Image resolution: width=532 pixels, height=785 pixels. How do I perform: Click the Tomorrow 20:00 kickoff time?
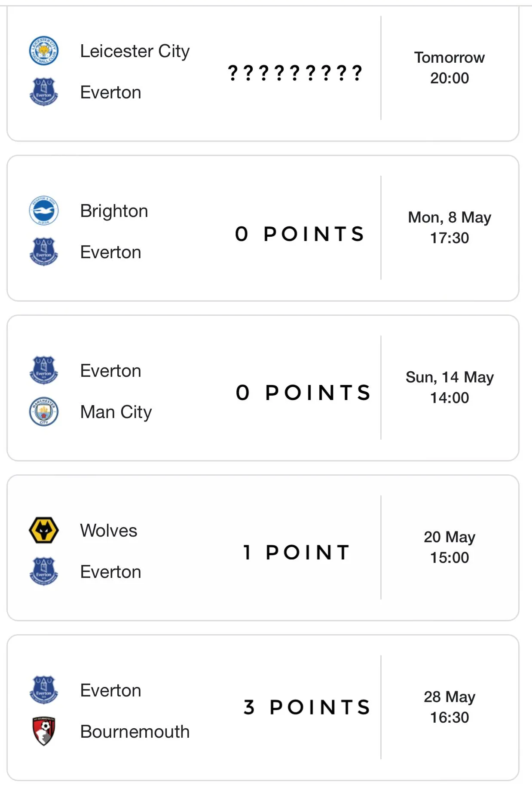click(449, 68)
